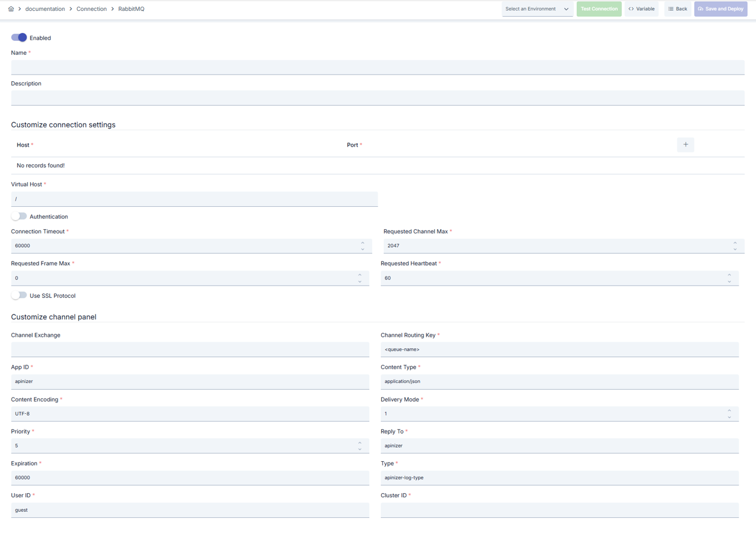This screenshot has width=756, height=540.
Task: Go to home via breadcrumb house icon
Action: [11, 9]
